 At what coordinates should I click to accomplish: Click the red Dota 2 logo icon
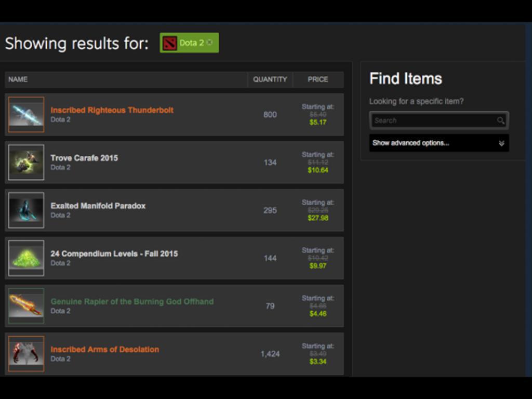(x=170, y=43)
